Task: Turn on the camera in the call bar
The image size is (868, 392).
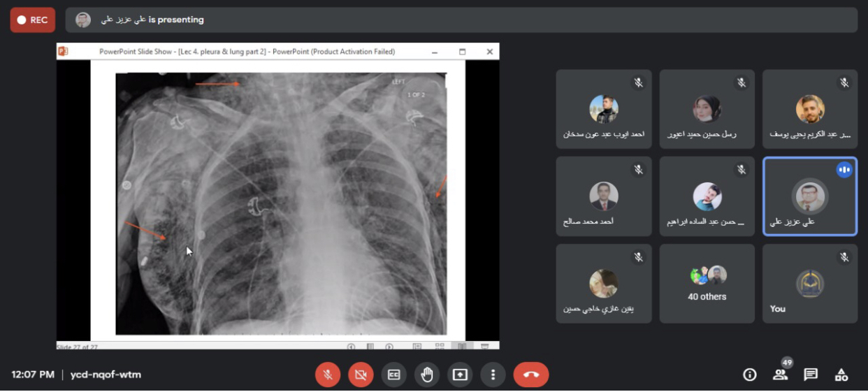Action: (x=361, y=375)
